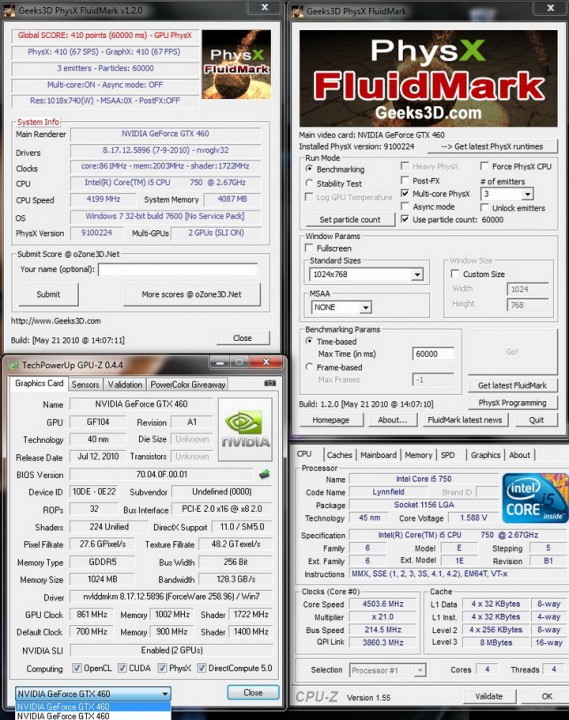Click the About... button in FluidMark
The width and height of the screenshot is (569, 720).
[392, 420]
